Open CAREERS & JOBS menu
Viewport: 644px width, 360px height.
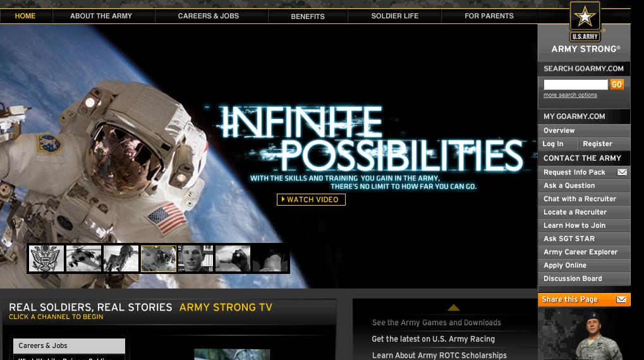(x=208, y=16)
